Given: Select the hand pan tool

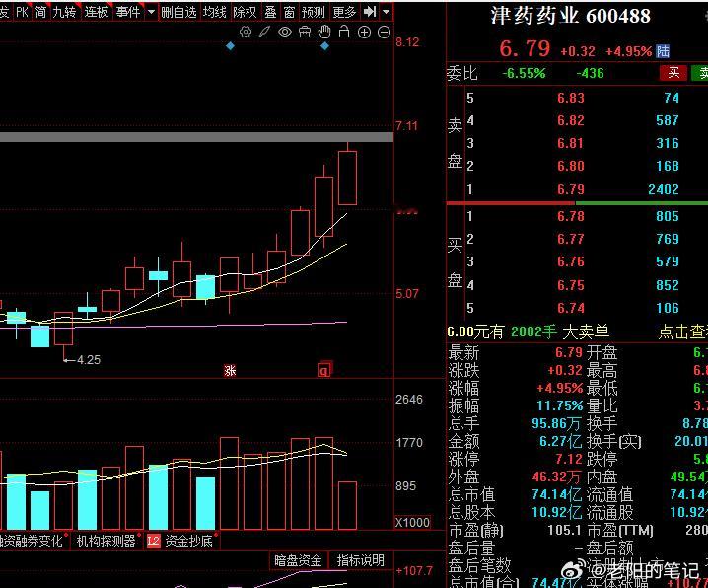Looking at the screenshot, I should tap(324, 33).
